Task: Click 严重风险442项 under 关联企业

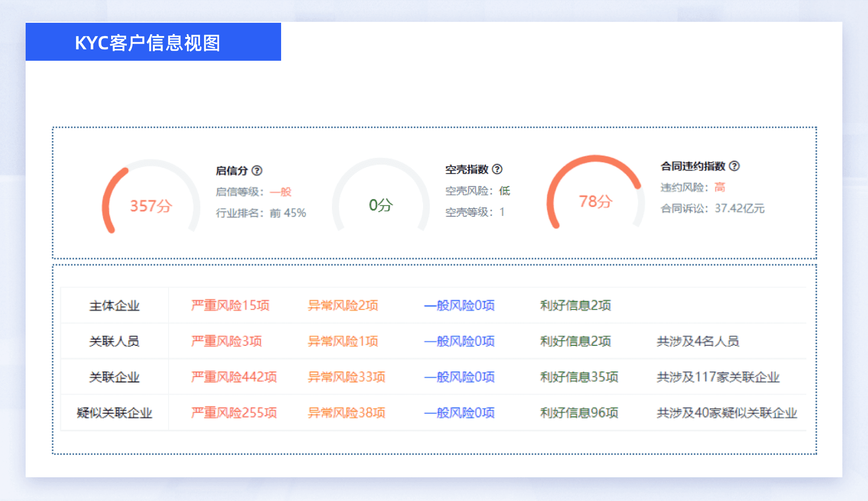Action: coord(234,377)
